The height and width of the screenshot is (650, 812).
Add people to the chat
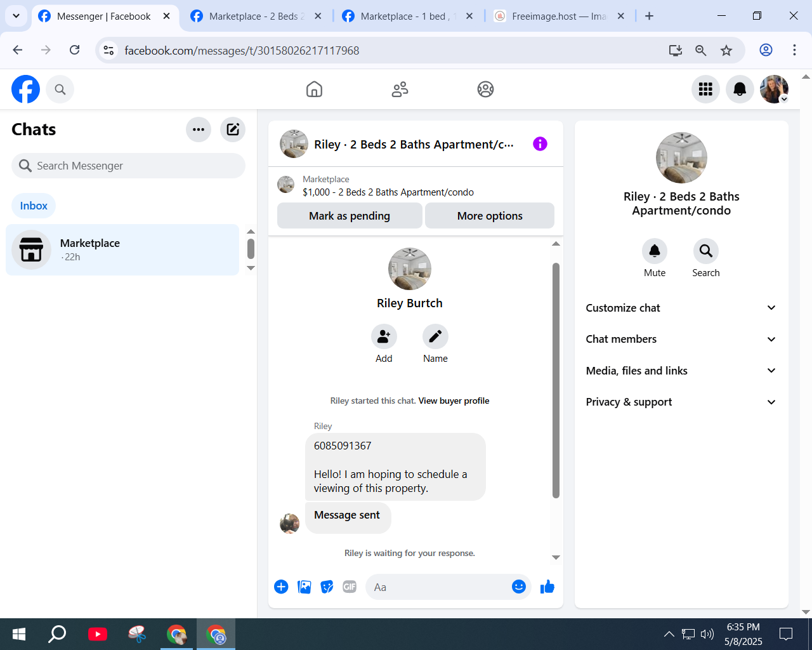click(384, 336)
